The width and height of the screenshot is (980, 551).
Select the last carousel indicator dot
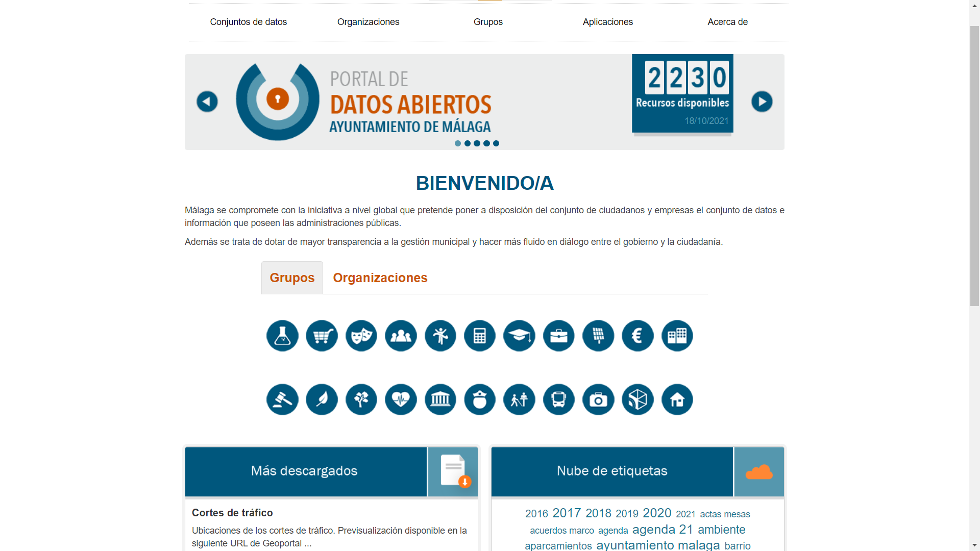[496, 143]
